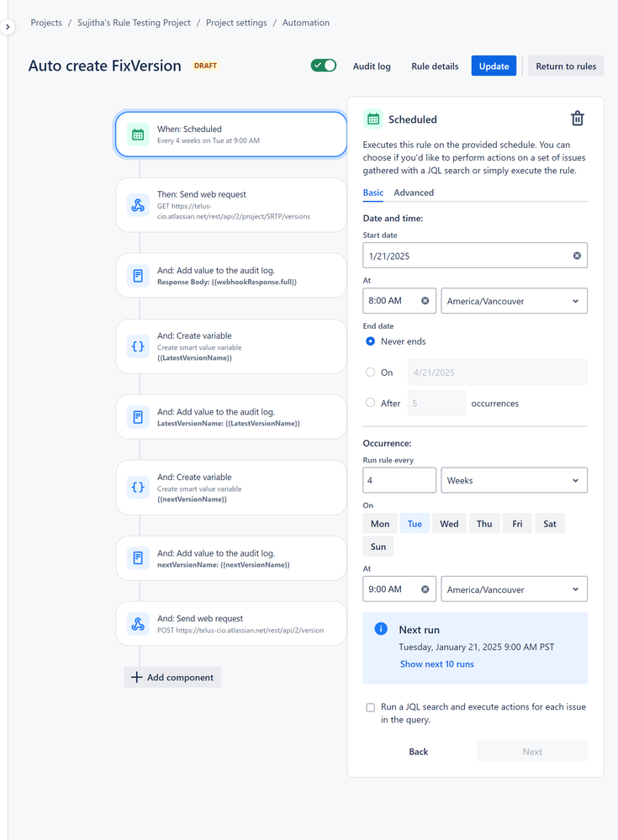Toggle Sun day selection
Viewport: 618px width, 840px height.
[x=378, y=547]
